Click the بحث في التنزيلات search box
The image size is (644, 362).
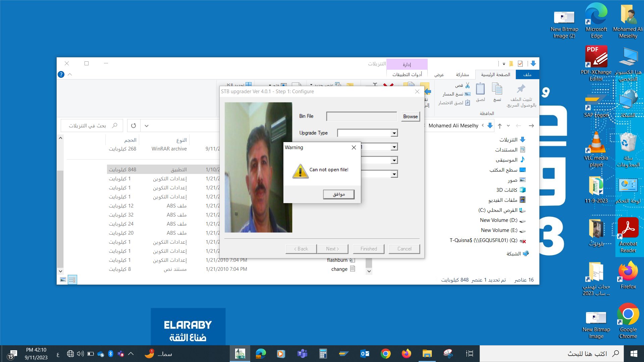[x=92, y=126]
